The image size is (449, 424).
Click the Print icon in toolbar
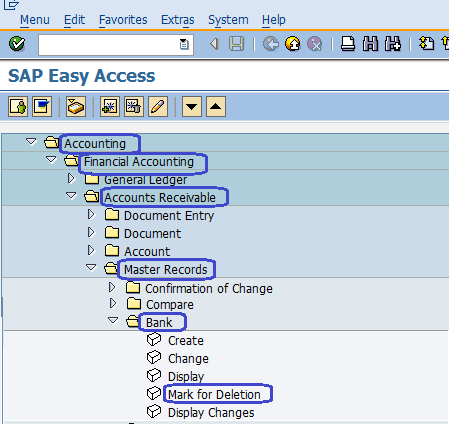(348, 44)
